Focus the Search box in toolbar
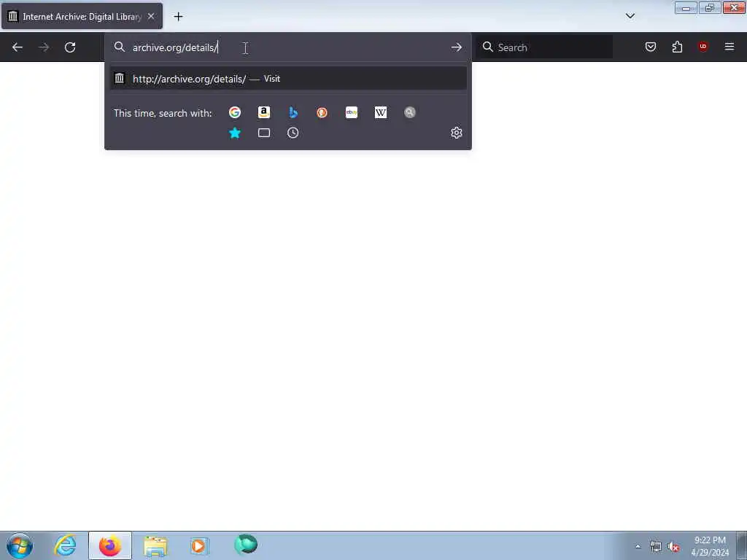The image size is (747, 560). 544,47
